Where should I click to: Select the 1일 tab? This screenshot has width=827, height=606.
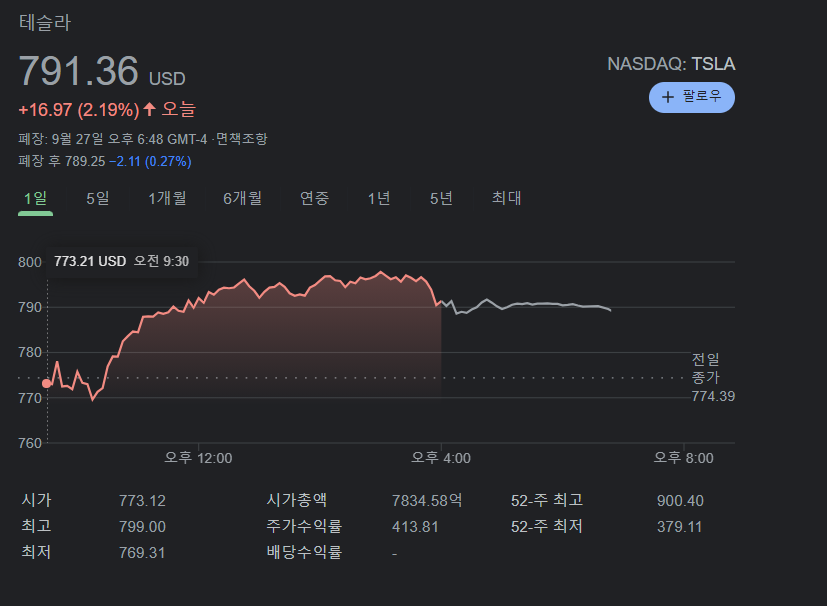click(x=35, y=199)
